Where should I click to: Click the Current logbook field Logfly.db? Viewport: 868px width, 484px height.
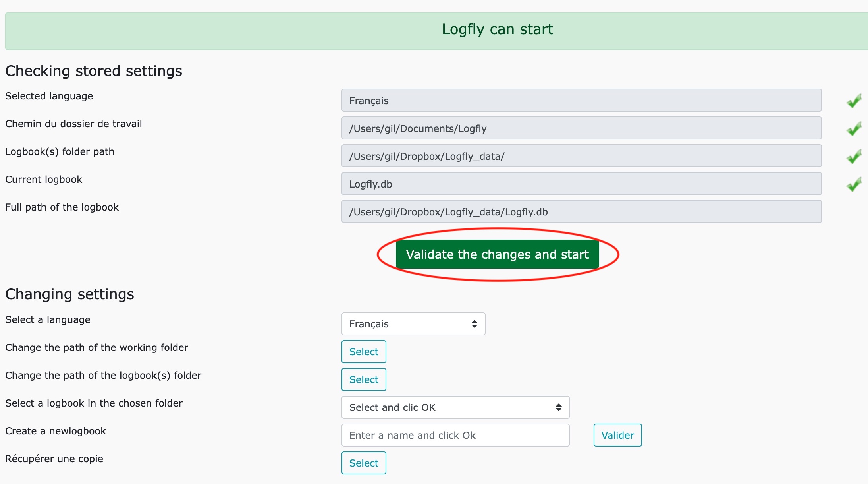581,184
